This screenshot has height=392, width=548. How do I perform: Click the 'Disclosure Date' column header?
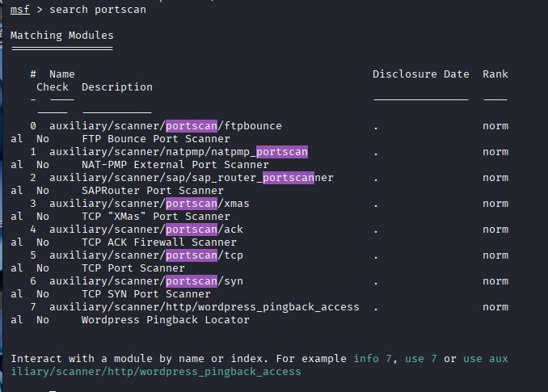[x=420, y=74]
